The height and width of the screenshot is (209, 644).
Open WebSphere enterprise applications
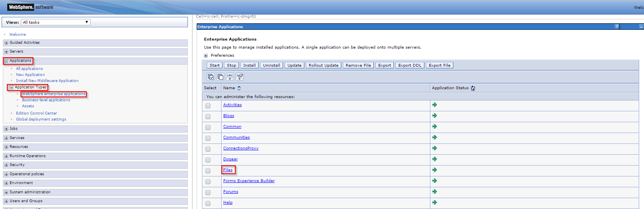(x=54, y=94)
